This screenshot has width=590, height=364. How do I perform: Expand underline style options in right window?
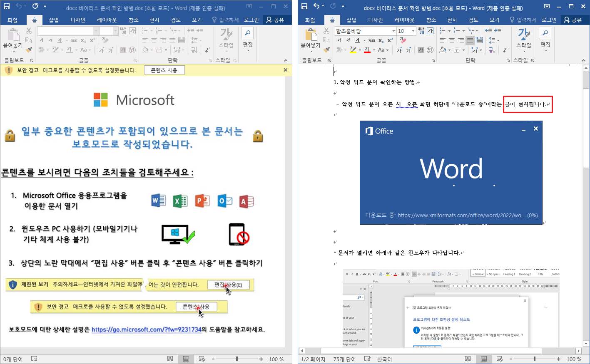(364, 40)
